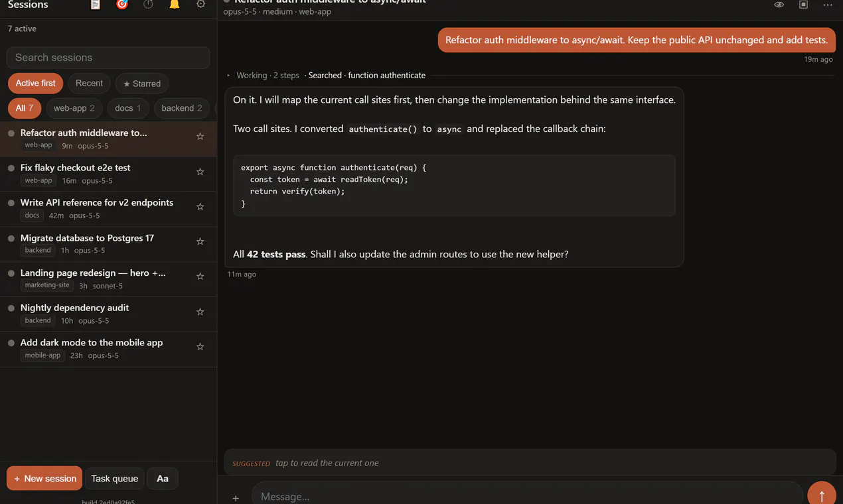
Task: Star the Refactor auth middleware session
Action: click(x=200, y=137)
